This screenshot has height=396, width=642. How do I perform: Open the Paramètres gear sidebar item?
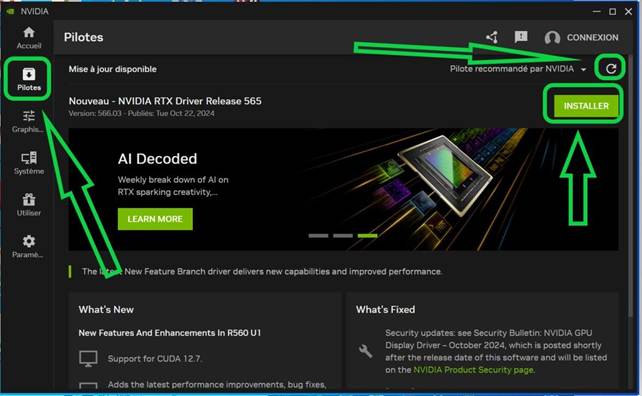(28, 246)
